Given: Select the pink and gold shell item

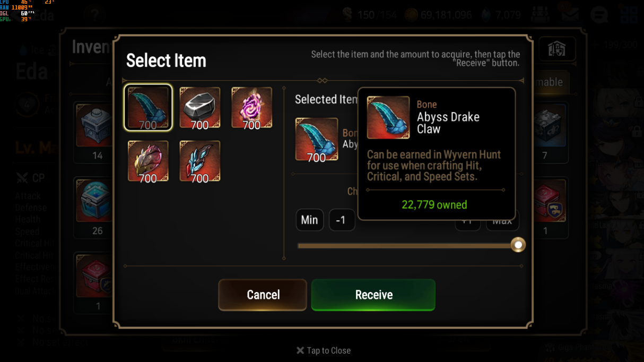Looking at the screenshot, I should tap(148, 161).
